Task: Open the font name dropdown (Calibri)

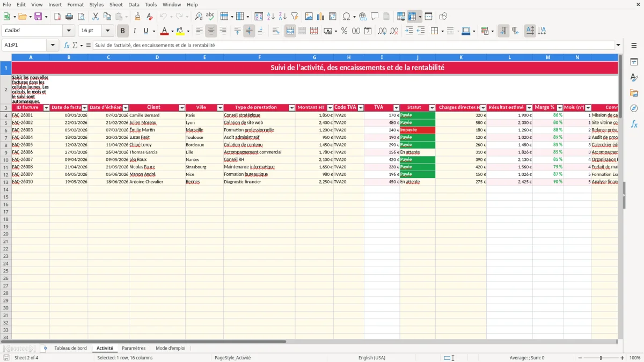Action: coord(69,31)
